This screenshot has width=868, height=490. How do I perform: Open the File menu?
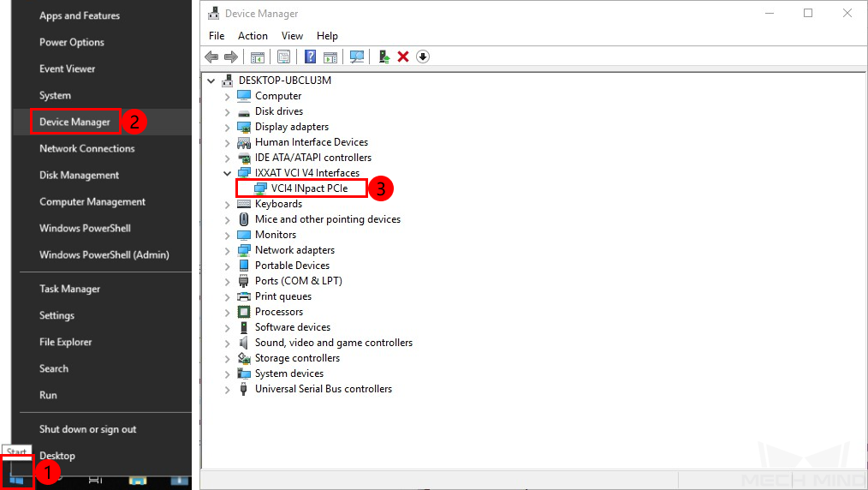pyautogui.click(x=217, y=36)
